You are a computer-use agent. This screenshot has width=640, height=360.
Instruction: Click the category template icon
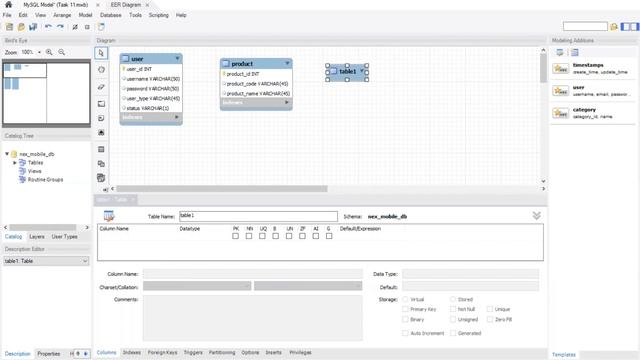click(x=561, y=113)
